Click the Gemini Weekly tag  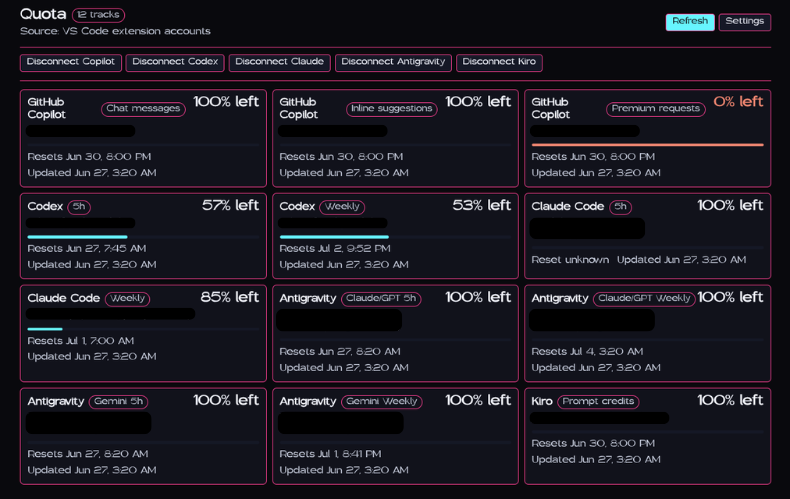(x=381, y=402)
